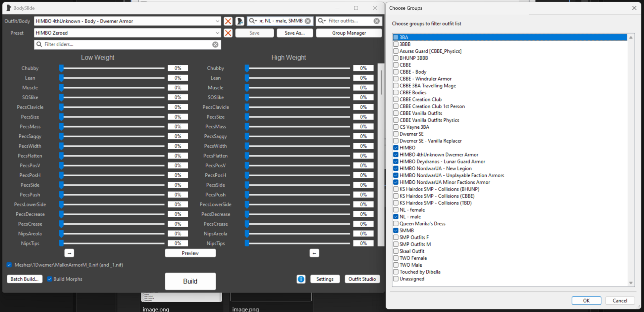Click the High Weight arrow button
The image size is (644, 312).
314,253
